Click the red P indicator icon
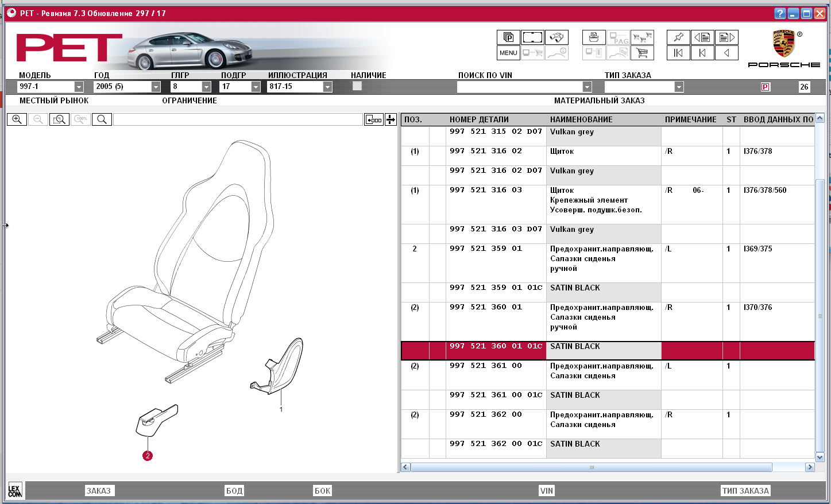 [766, 87]
